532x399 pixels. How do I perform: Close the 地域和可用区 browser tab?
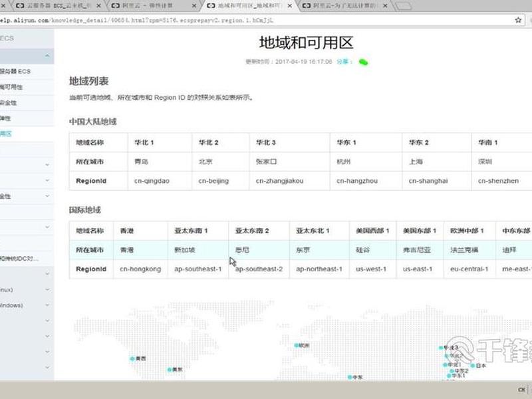(290, 6)
